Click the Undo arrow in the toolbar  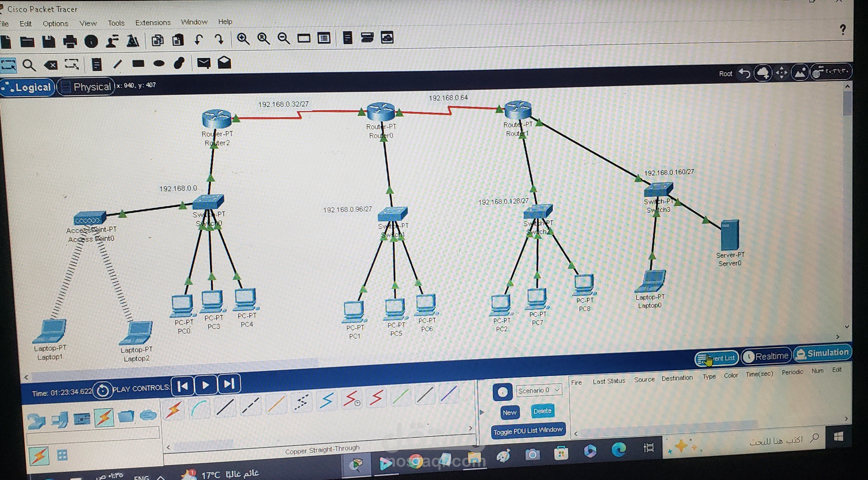199,40
